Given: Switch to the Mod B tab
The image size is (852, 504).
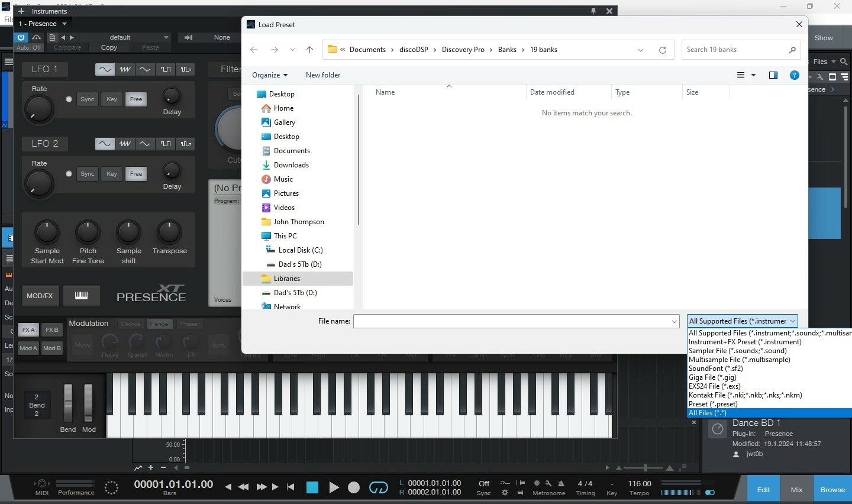Looking at the screenshot, I should 52,348.
